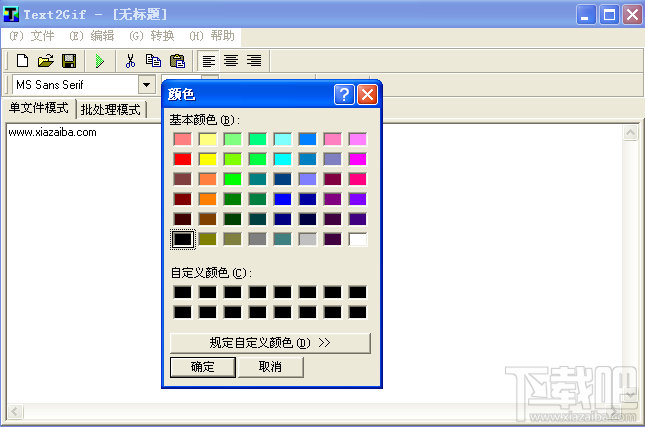Screen dimensions: 645x427
Task: Click the Copy icon in toolbar
Action: 153,61
